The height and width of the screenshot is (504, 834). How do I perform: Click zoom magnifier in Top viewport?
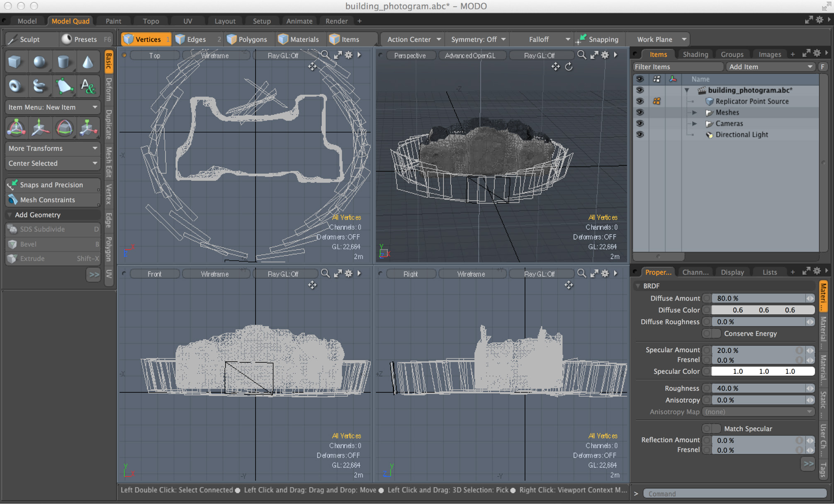click(x=325, y=55)
